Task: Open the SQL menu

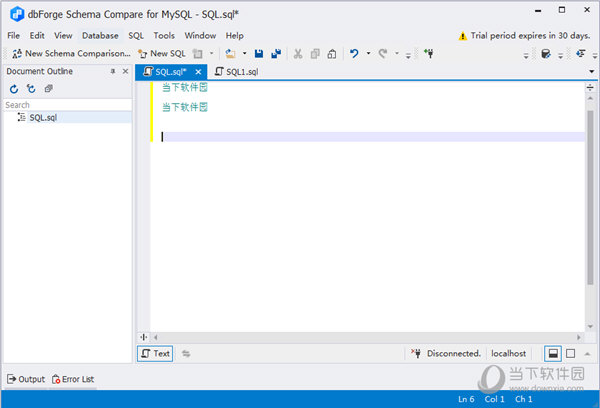Action: point(136,36)
